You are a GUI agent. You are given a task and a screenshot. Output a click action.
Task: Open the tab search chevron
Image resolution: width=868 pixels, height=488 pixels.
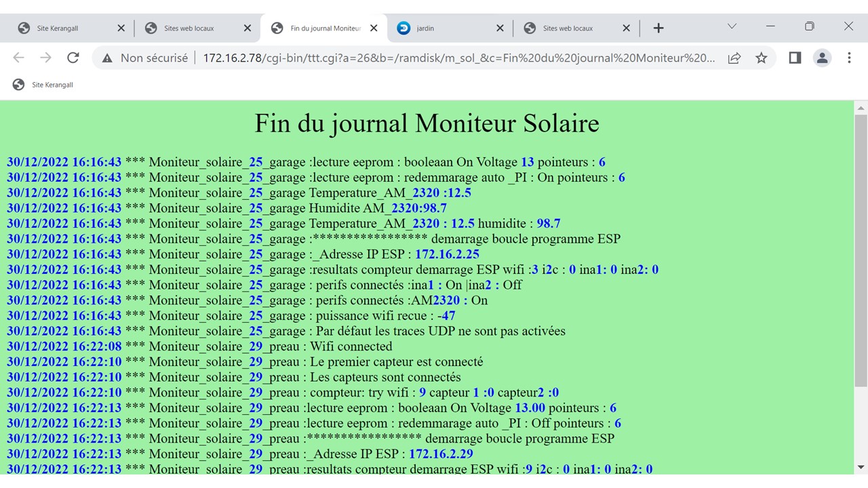[x=732, y=26]
